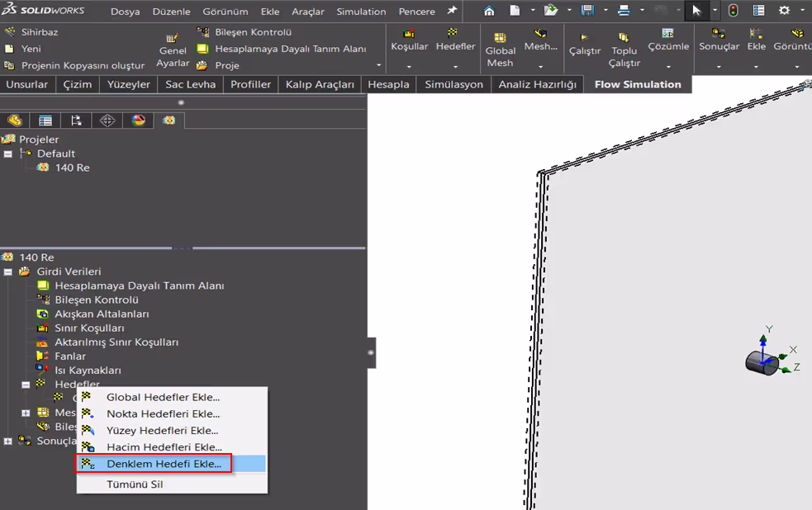Select Hacim Hedefleri Ekle...
The image size is (812, 510).
pyautogui.click(x=172, y=447)
